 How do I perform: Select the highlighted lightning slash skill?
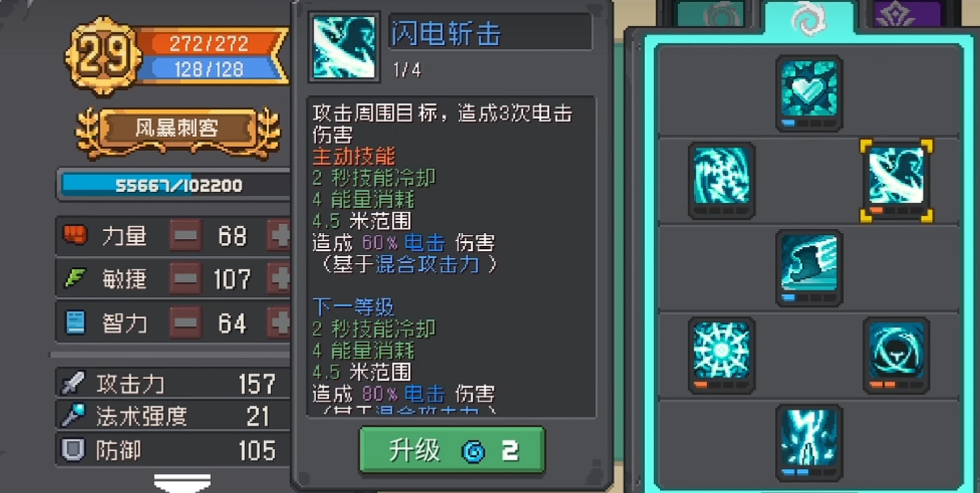click(x=896, y=180)
